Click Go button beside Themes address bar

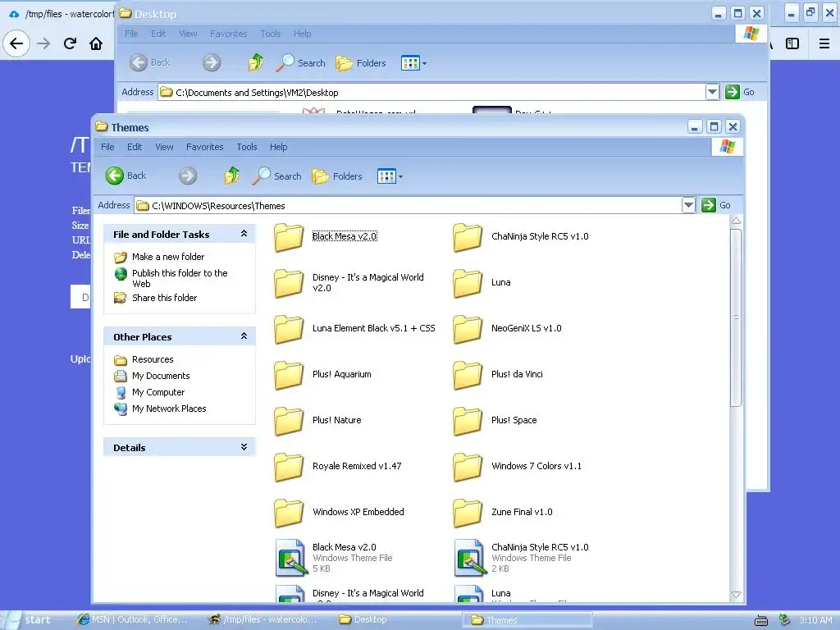coord(715,205)
